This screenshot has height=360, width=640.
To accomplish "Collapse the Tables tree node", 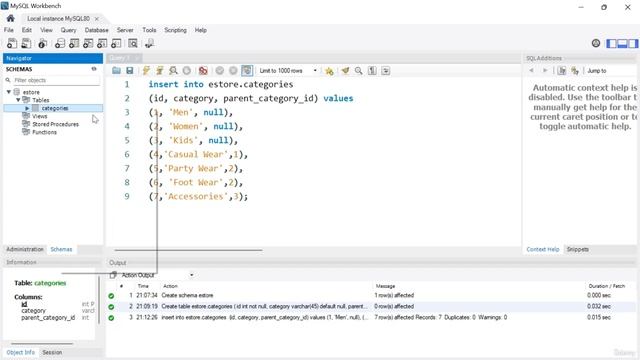I will [18, 100].
